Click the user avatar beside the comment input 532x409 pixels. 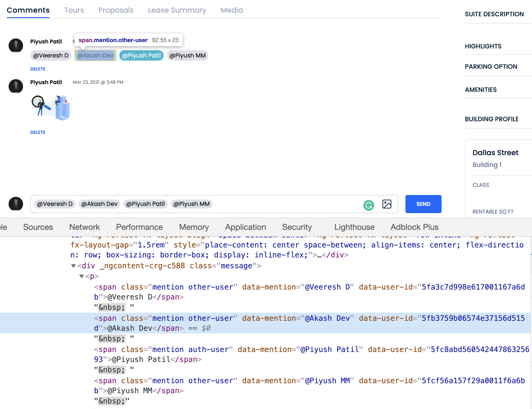(16, 204)
